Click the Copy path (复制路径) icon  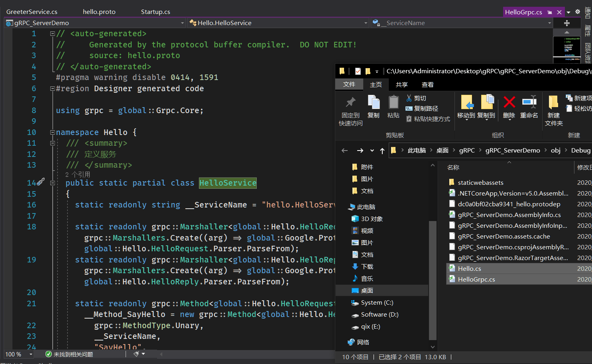click(x=409, y=108)
